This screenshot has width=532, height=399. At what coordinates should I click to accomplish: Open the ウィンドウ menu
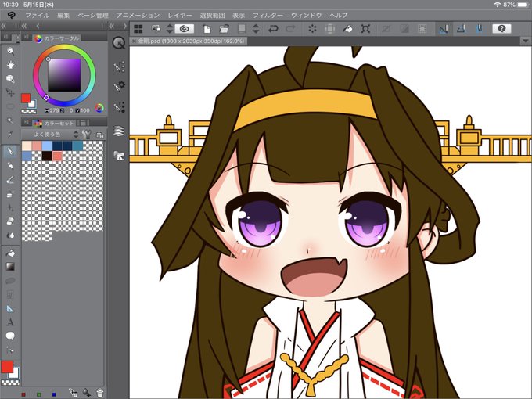click(307, 16)
